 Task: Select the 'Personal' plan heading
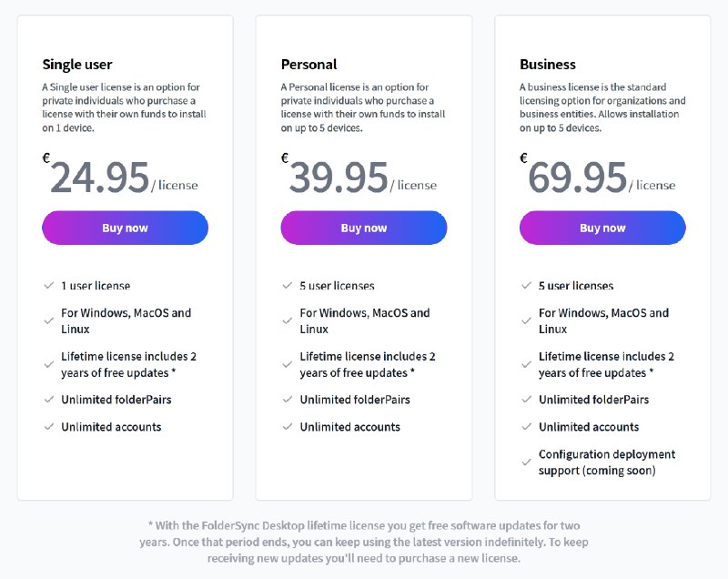(x=308, y=65)
